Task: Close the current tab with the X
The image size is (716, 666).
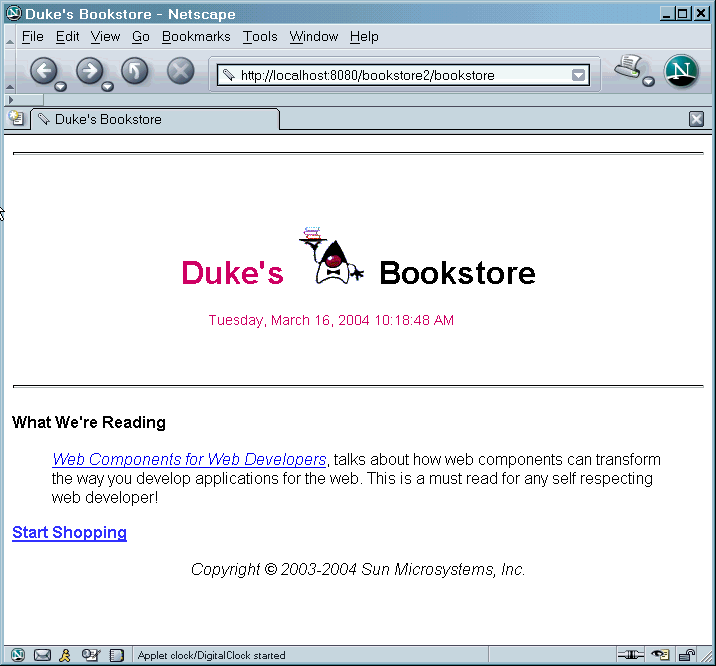Action: click(696, 119)
